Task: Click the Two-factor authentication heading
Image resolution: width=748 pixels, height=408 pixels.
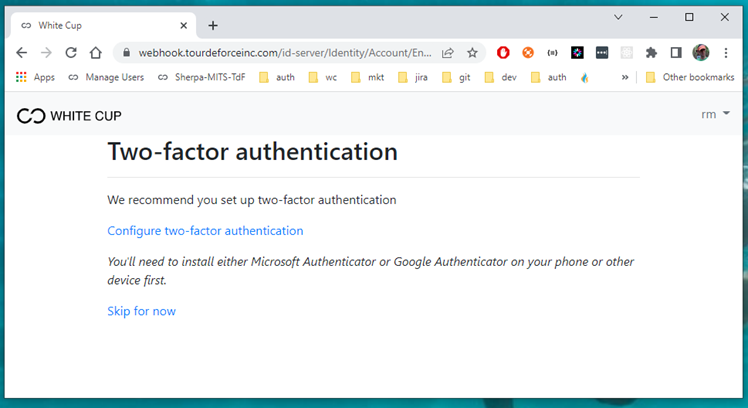Action: click(x=252, y=152)
